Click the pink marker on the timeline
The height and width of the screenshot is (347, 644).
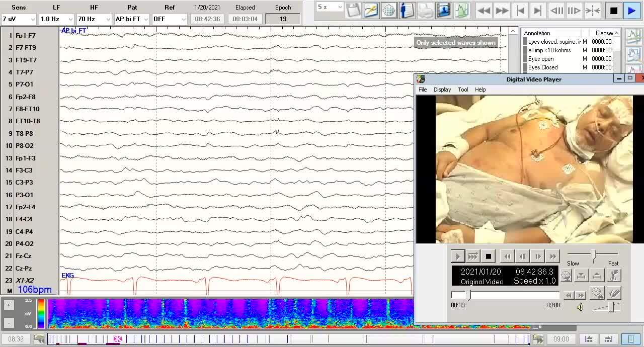click(x=118, y=339)
